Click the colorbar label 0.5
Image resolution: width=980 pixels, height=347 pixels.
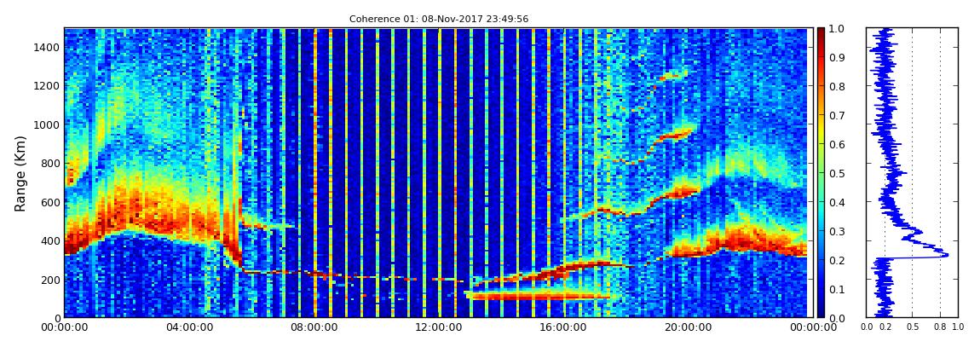pyautogui.click(x=839, y=173)
